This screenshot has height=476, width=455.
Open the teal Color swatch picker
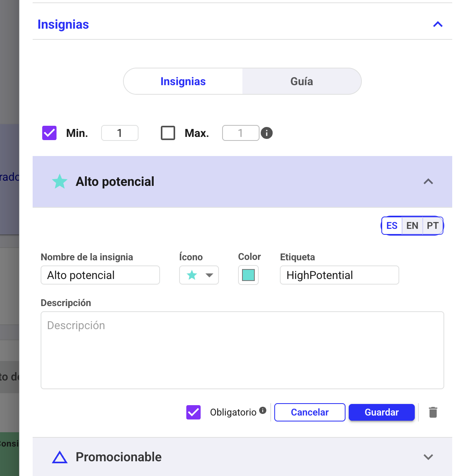[x=248, y=275]
